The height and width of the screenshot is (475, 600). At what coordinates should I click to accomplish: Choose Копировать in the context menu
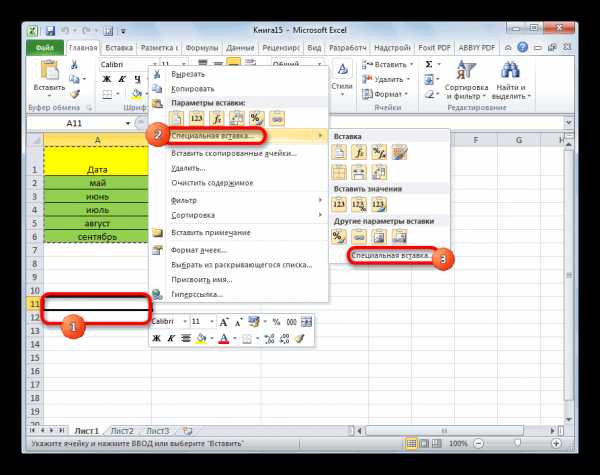pos(193,89)
